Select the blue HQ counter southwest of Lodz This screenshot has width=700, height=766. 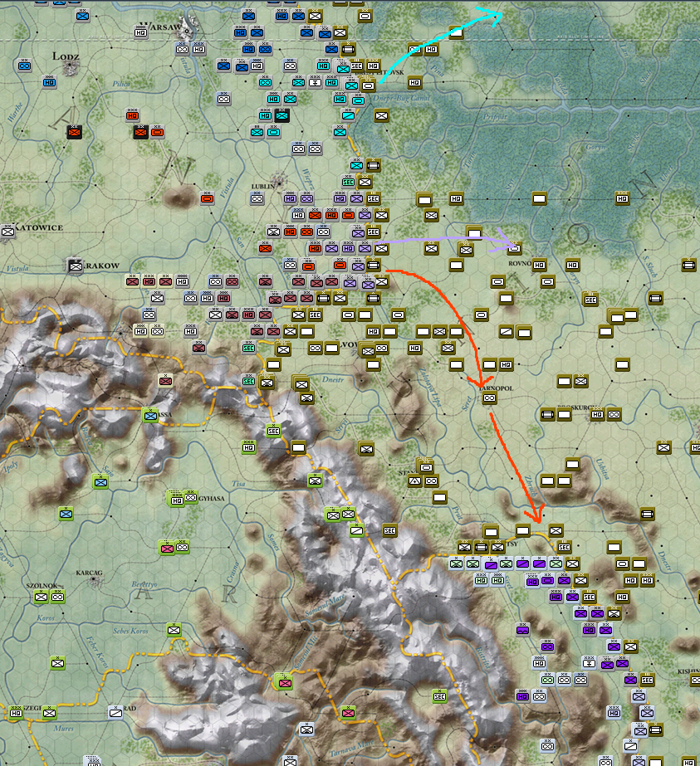click(x=49, y=82)
